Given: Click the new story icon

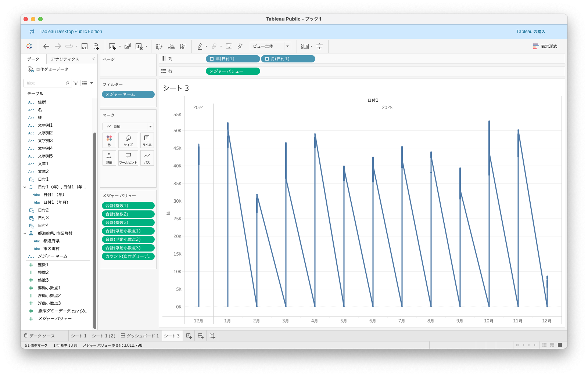Looking at the screenshot, I should click(212, 336).
